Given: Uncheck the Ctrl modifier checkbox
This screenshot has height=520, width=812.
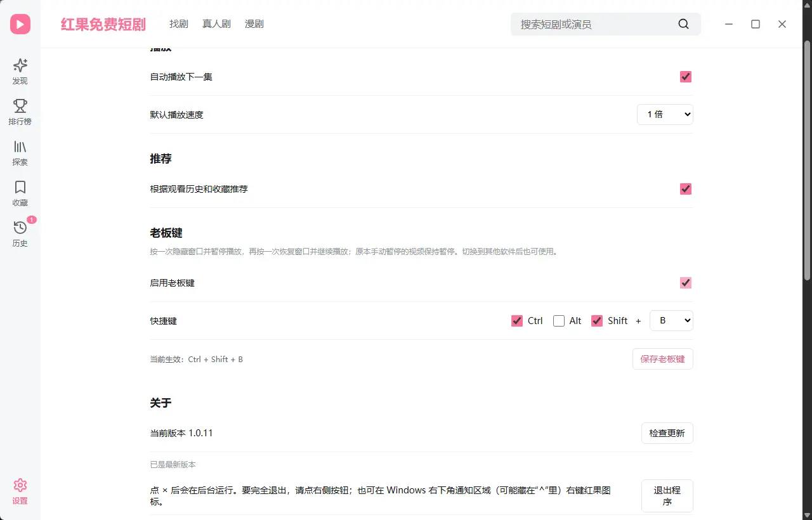Looking at the screenshot, I should pyautogui.click(x=517, y=321).
